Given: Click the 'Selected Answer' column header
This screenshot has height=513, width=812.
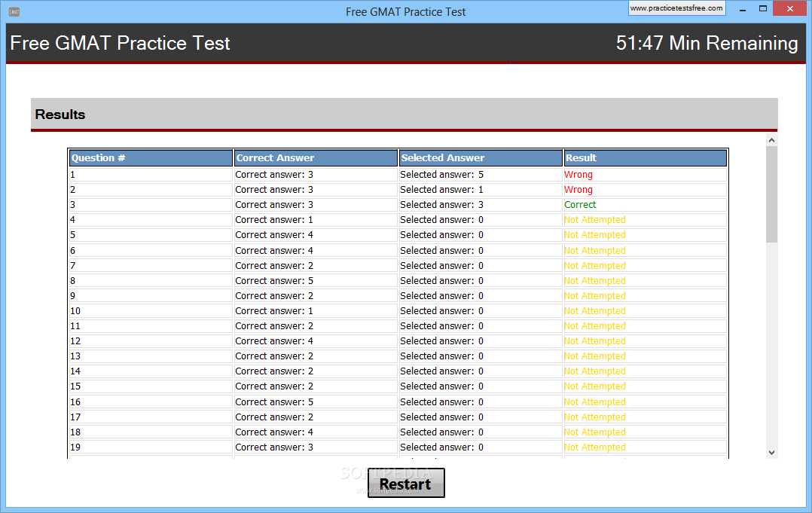Looking at the screenshot, I should (481, 158).
